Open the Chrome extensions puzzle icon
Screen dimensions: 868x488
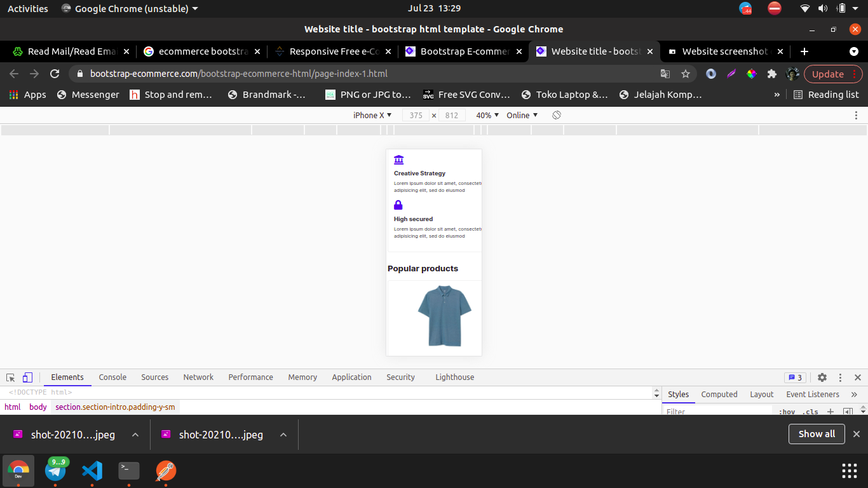click(x=772, y=74)
